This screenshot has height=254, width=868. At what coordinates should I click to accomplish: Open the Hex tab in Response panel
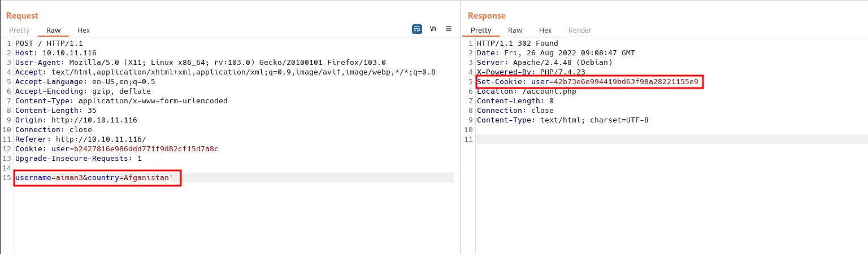[x=545, y=30]
